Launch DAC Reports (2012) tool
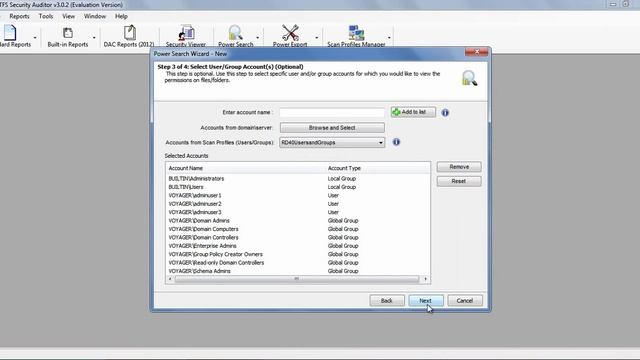 coord(129,36)
